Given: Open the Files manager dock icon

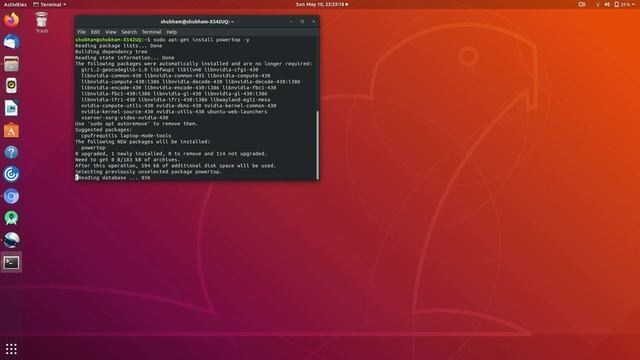Looking at the screenshot, I should [x=11, y=64].
